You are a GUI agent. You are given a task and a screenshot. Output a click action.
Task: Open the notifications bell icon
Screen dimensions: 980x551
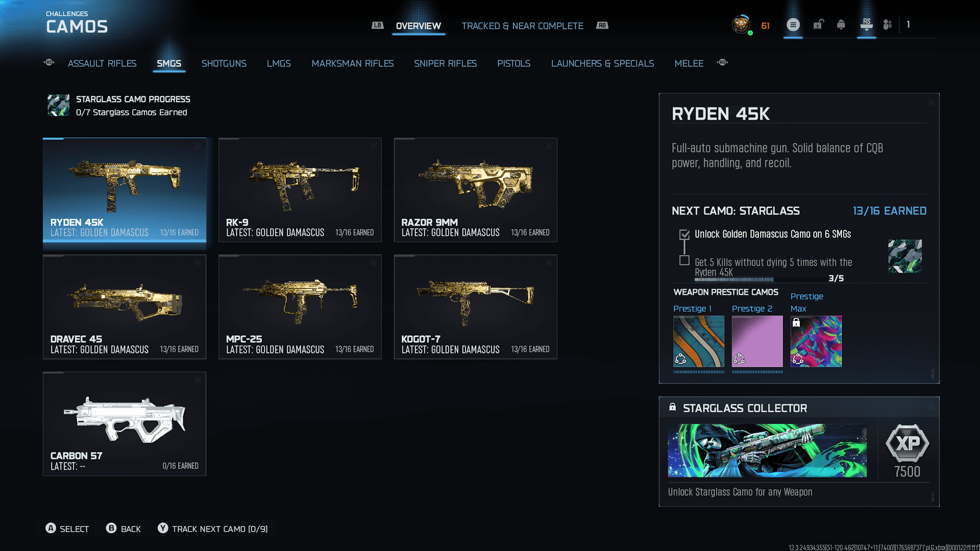[x=841, y=24]
